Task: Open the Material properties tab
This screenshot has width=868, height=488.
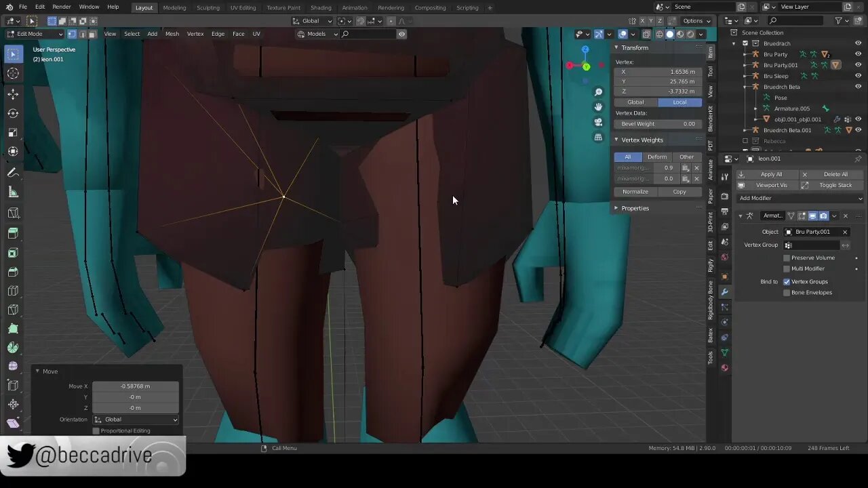Action: (724, 368)
